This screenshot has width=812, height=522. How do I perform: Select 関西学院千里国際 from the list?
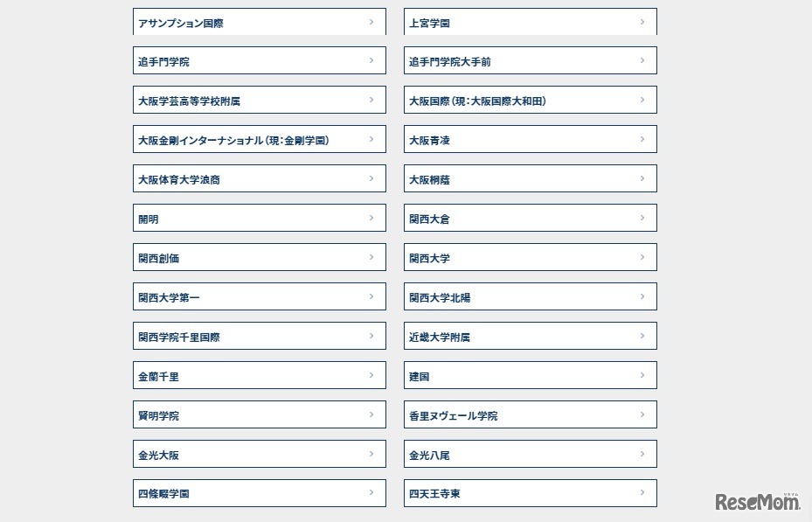(259, 337)
